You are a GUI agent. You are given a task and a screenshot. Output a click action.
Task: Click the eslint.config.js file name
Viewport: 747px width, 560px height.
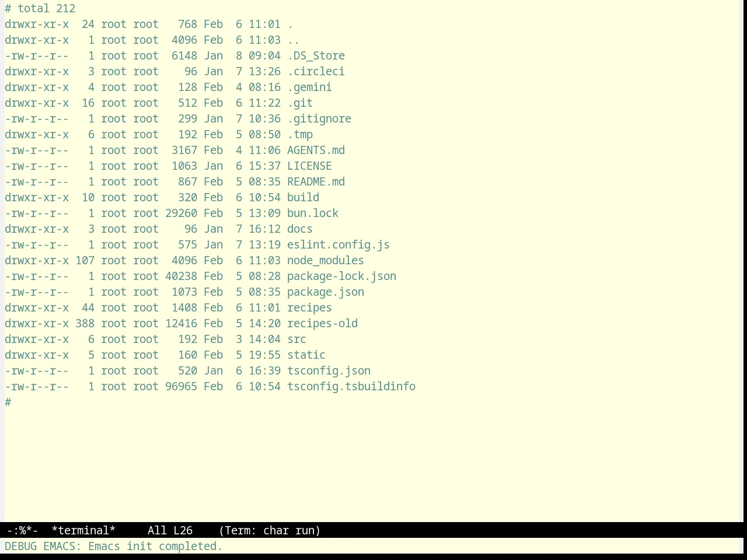(x=338, y=244)
